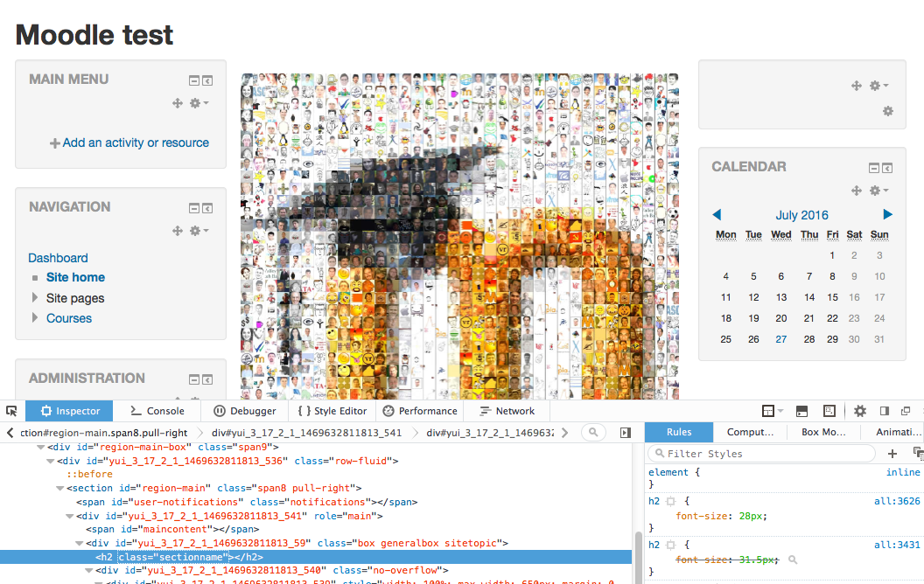This screenshot has height=584, width=924.
Task: Open the July 2016 calendar link
Action: pos(801,215)
